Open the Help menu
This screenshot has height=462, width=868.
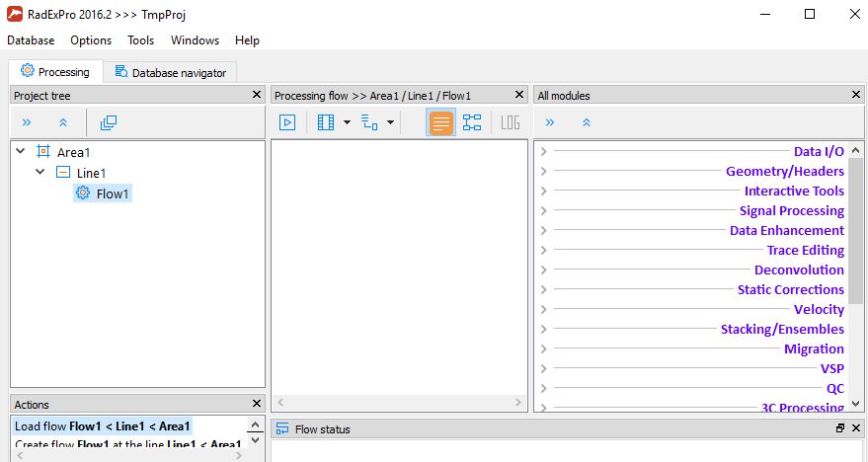coord(247,40)
